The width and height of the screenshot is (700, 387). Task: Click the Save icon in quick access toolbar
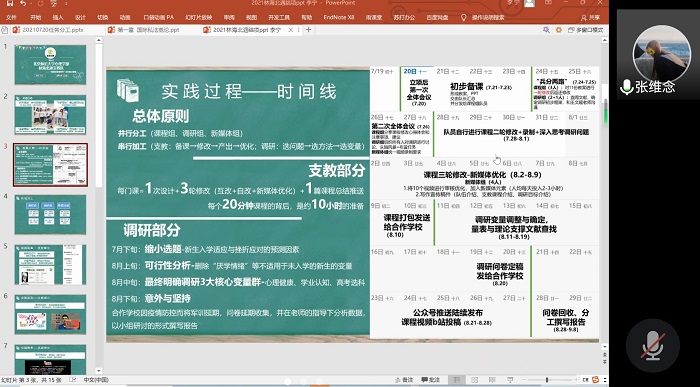(10, 4)
